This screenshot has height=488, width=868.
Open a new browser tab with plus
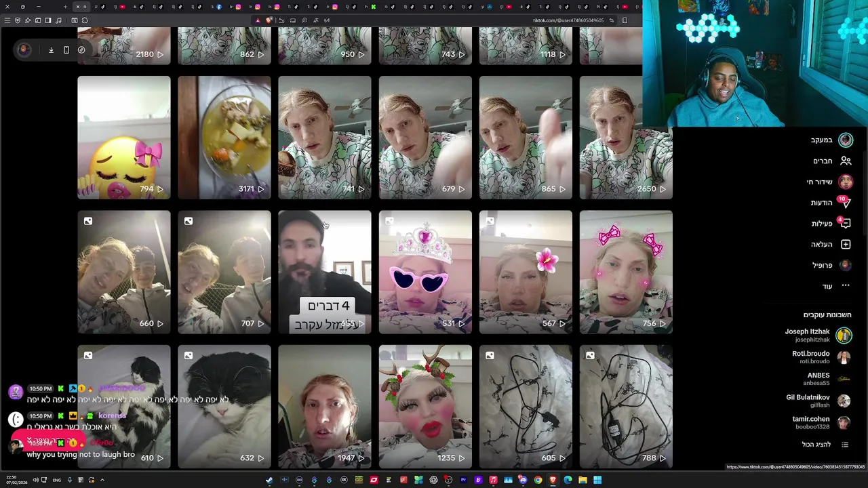click(65, 7)
